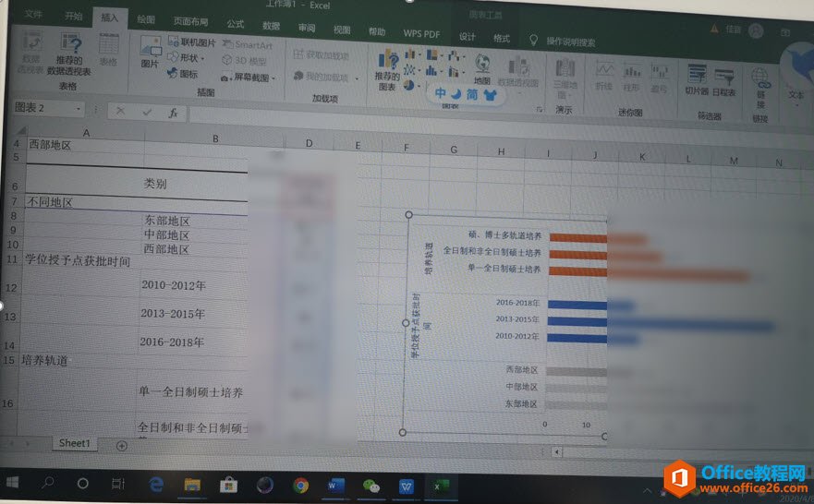Viewport: 814px width, 504px height.
Task: Click the 3D 模型 button
Action: tap(244, 61)
